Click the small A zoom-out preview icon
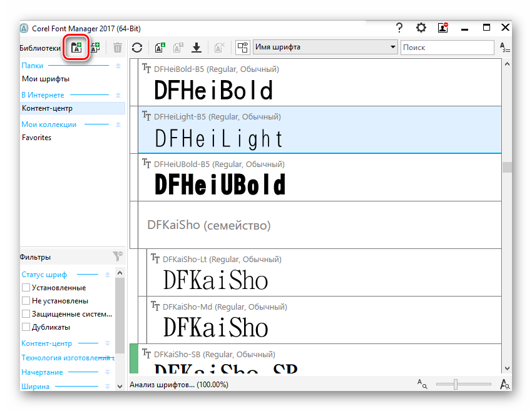This screenshot has width=532, height=411. 422,384
